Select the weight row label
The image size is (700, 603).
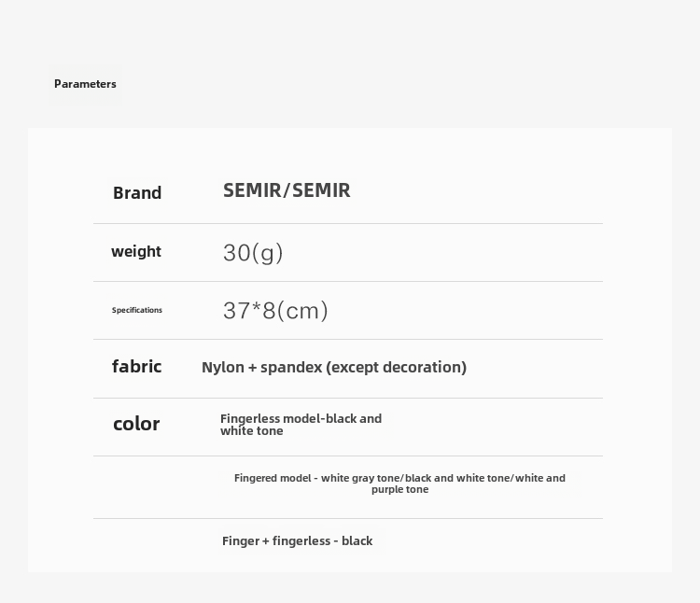pos(136,251)
